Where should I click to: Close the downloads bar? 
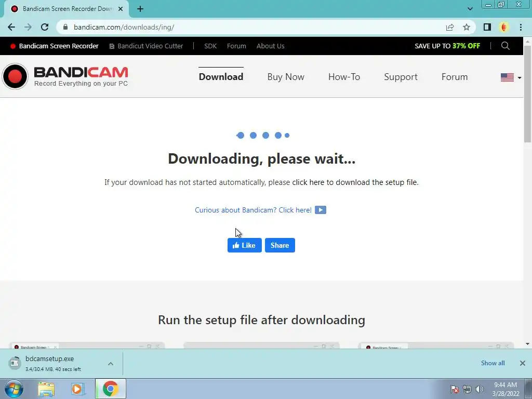coord(523,363)
